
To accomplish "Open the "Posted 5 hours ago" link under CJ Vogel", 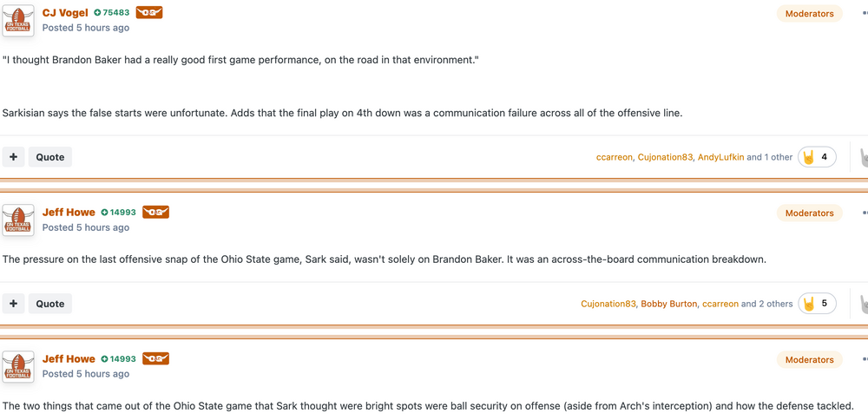I will click(x=86, y=28).
